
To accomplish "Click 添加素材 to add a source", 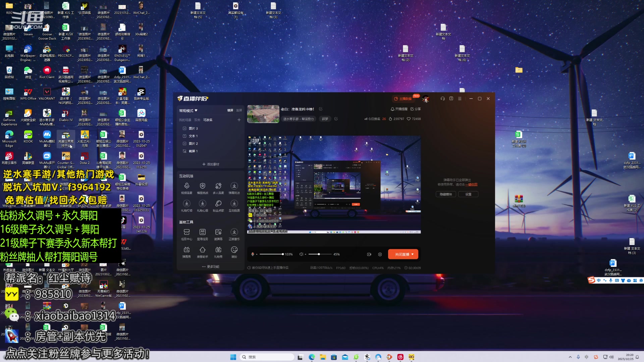I will coord(210,164).
